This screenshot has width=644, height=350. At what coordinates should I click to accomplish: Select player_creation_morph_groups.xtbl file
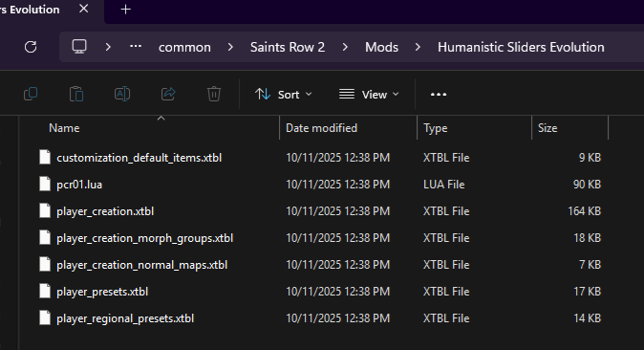click(144, 238)
